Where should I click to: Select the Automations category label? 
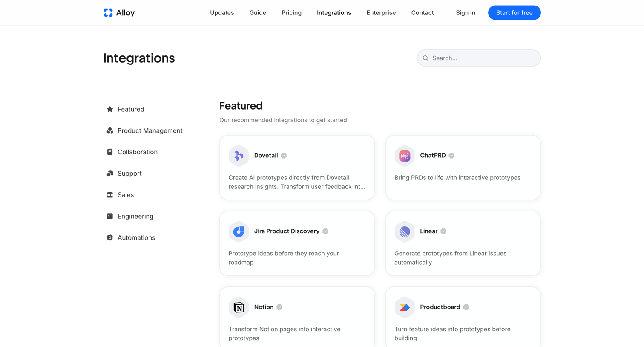click(x=136, y=237)
